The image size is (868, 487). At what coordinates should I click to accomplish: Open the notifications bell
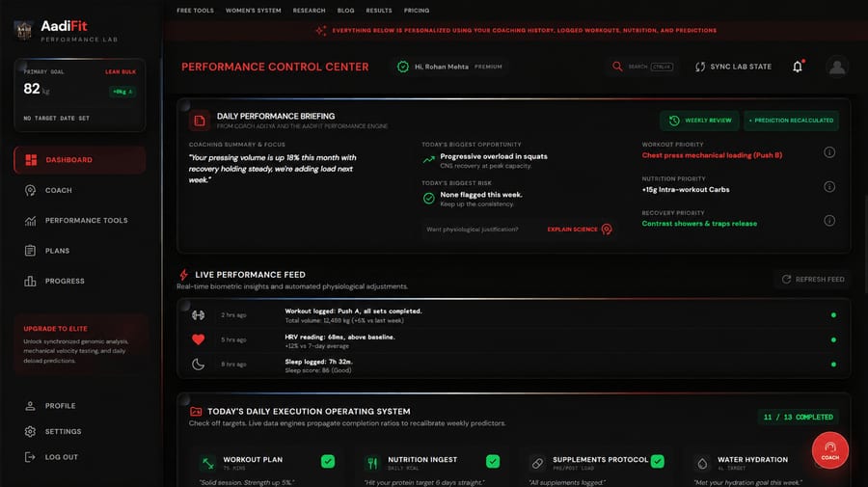(x=798, y=67)
